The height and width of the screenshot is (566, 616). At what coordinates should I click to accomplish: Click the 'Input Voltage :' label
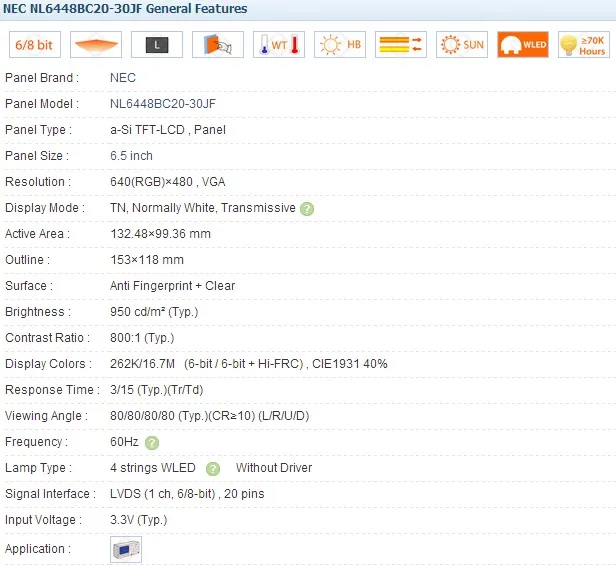coord(44,520)
